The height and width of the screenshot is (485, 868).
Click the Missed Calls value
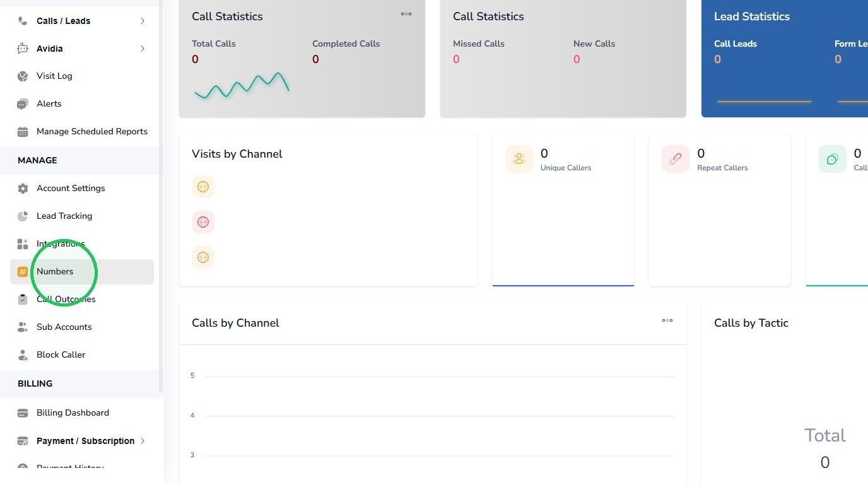pyautogui.click(x=456, y=59)
